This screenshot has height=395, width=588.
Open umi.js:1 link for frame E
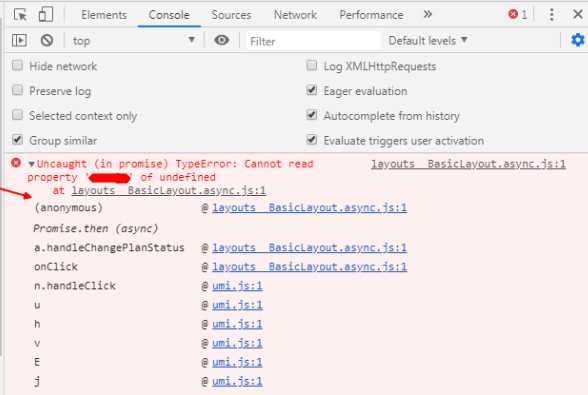(x=237, y=362)
